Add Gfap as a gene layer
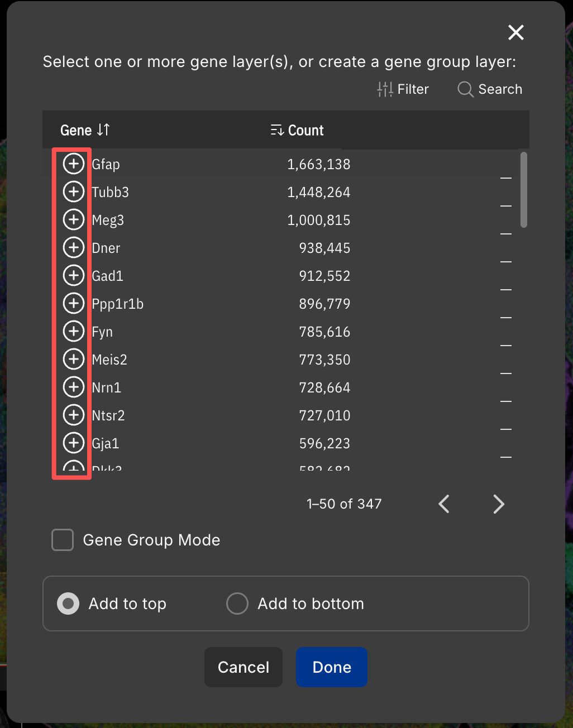573x728 pixels. [x=73, y=164]
